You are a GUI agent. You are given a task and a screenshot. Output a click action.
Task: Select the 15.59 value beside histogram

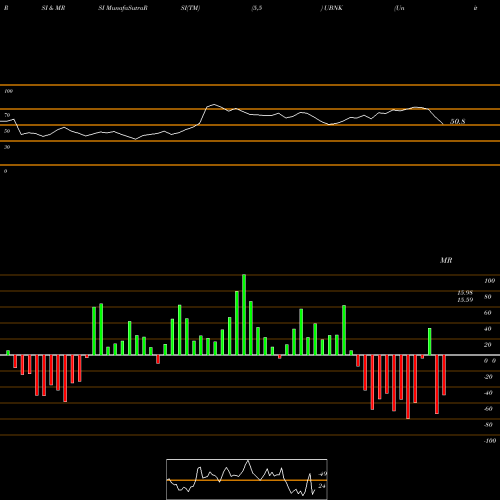[x=465, y=300]
